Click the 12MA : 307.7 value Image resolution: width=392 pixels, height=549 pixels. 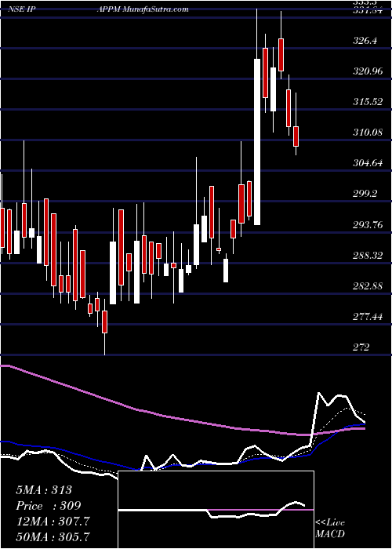coord(53,522)
